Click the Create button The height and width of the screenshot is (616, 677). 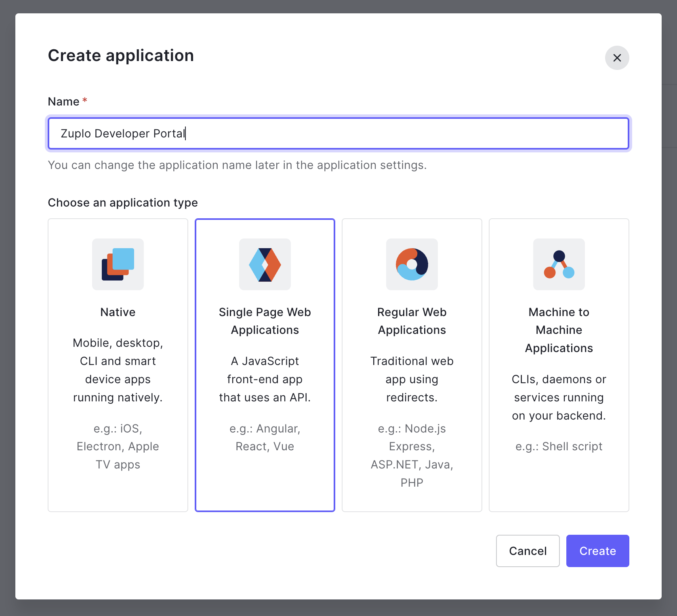click(597, 551)
